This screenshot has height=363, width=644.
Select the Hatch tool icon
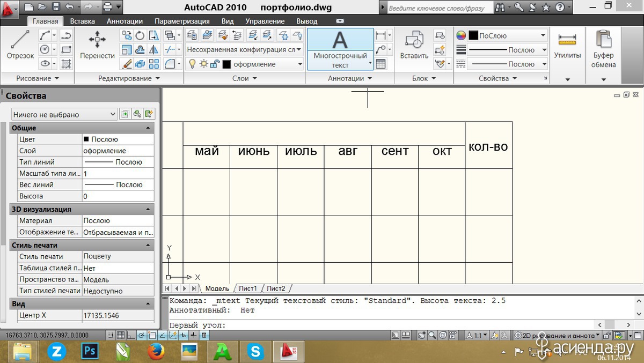pos(67,64)
